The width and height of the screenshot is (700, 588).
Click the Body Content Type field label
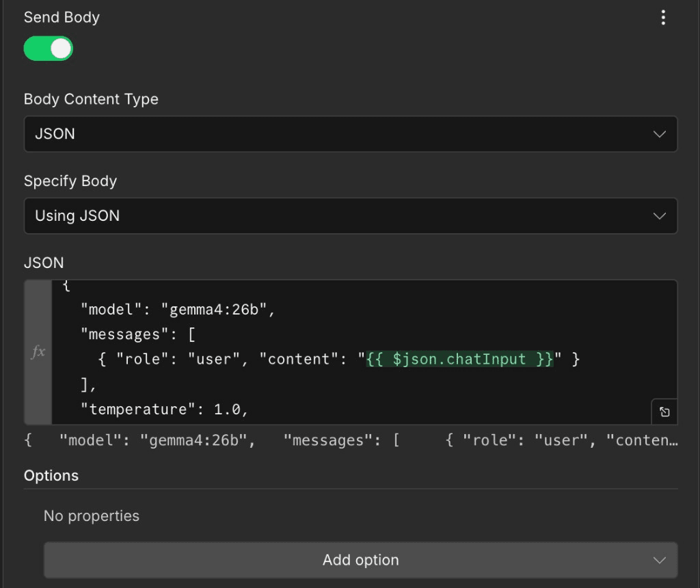(91, 98)
